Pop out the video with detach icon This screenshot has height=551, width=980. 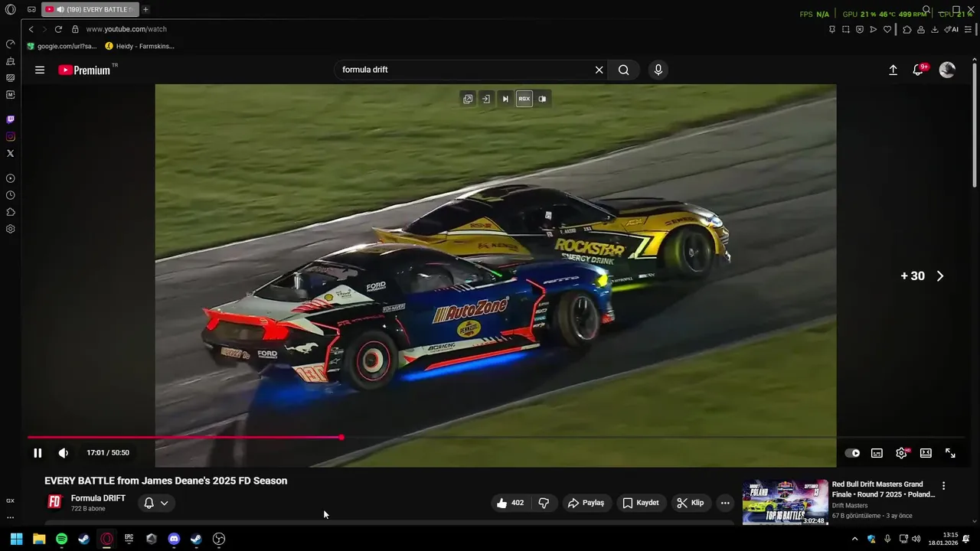468,99
